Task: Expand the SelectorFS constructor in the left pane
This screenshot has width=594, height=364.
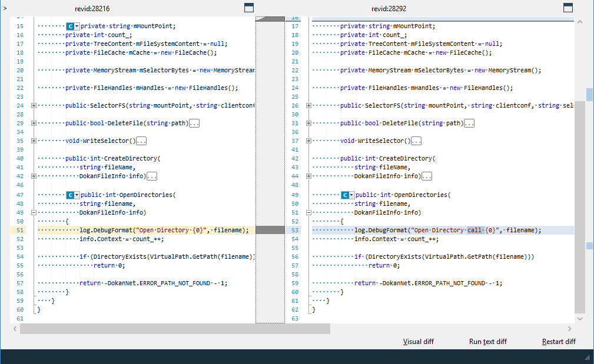Action: tap(34, 106)
